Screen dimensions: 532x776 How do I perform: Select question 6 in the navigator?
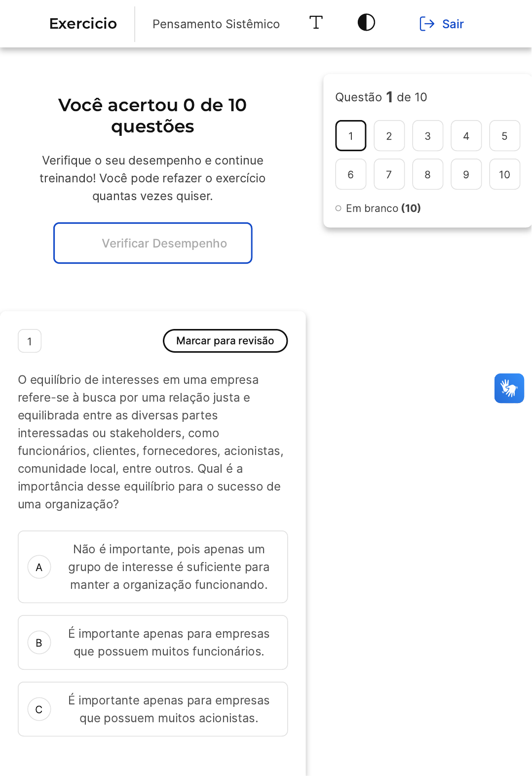point(350,174)
